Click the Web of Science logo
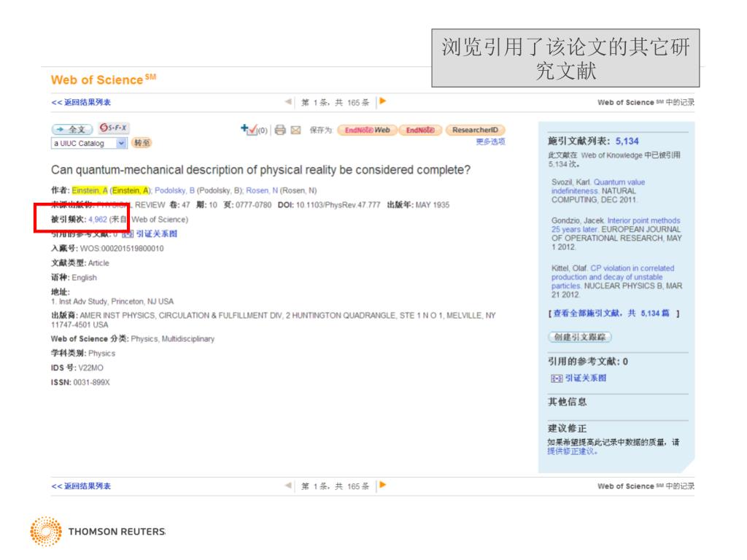The image size is (747, 560). [104, 79]
